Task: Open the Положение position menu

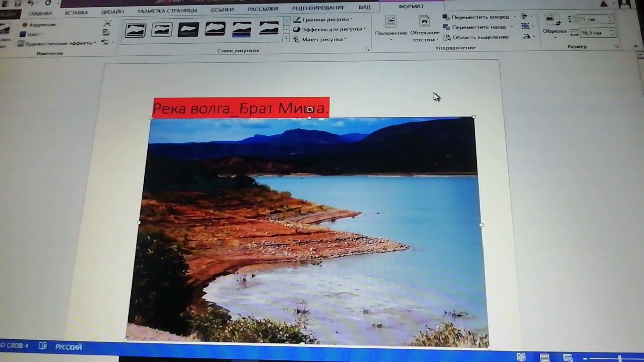Action: pos(391,29)
